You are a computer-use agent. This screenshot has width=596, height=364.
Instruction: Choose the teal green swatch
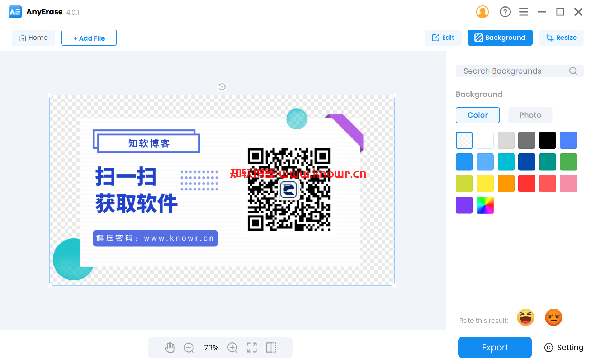(548, 162)
